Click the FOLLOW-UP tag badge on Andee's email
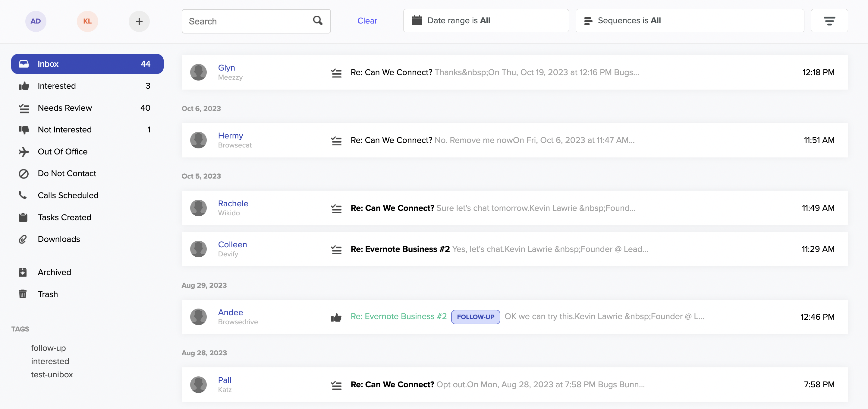Viewport: 868px width, 409px height. click(x=476, y=317)
